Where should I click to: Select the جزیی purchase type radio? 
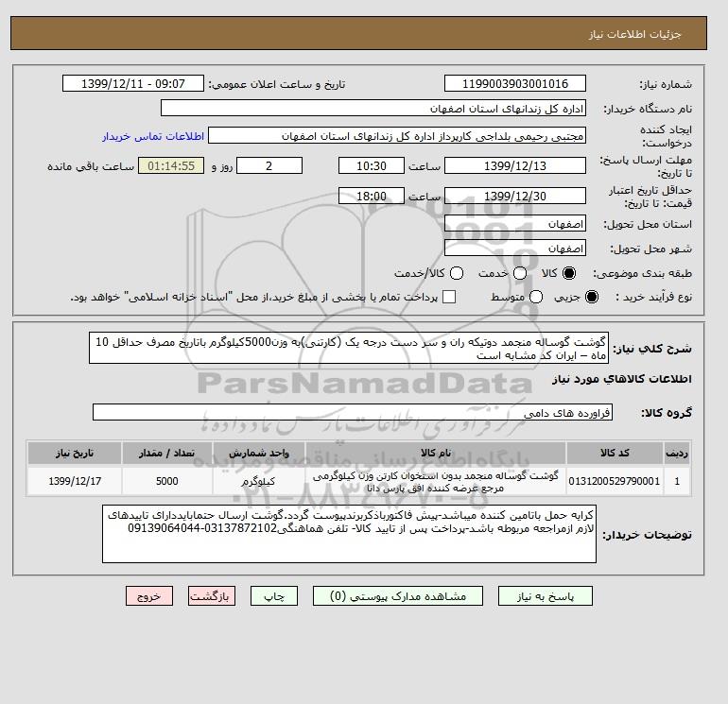(592, 297)
